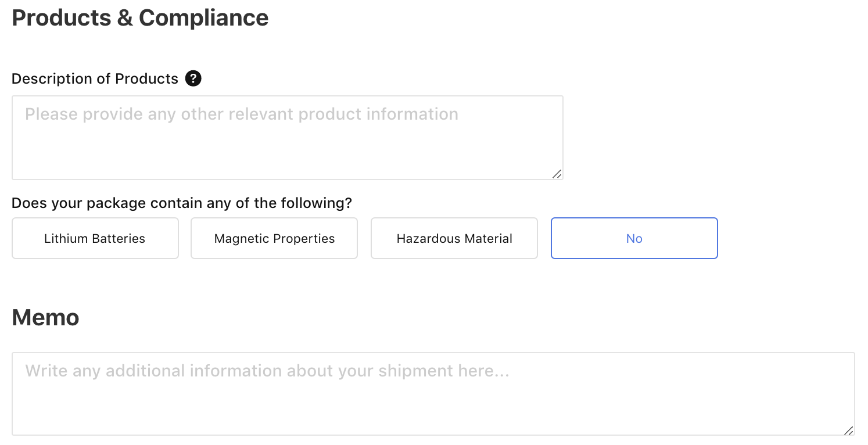Click the resize grip on the Memo textarea
This screenshot has width=868, height=445.
pos(849,430)
